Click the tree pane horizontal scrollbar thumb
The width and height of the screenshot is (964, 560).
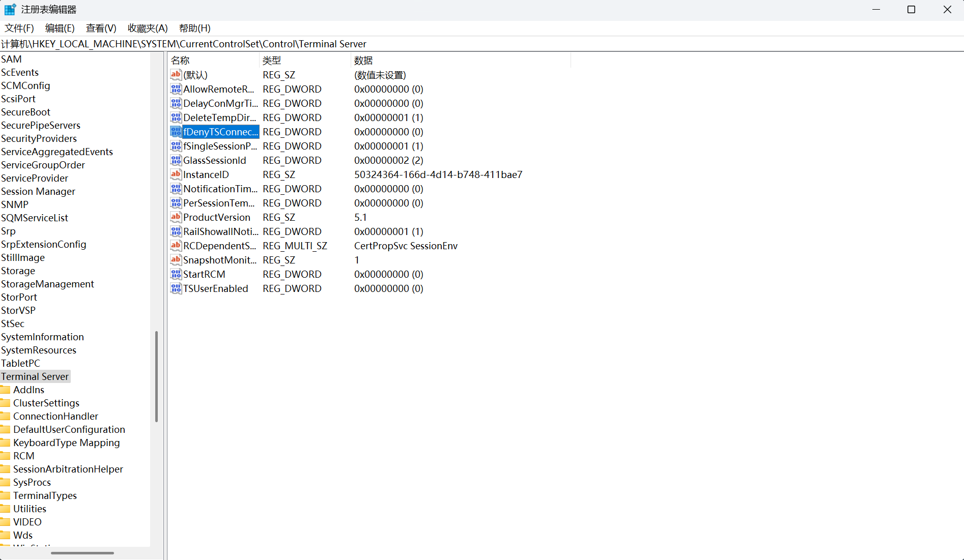pyautogui.click(x=82, y=553)
